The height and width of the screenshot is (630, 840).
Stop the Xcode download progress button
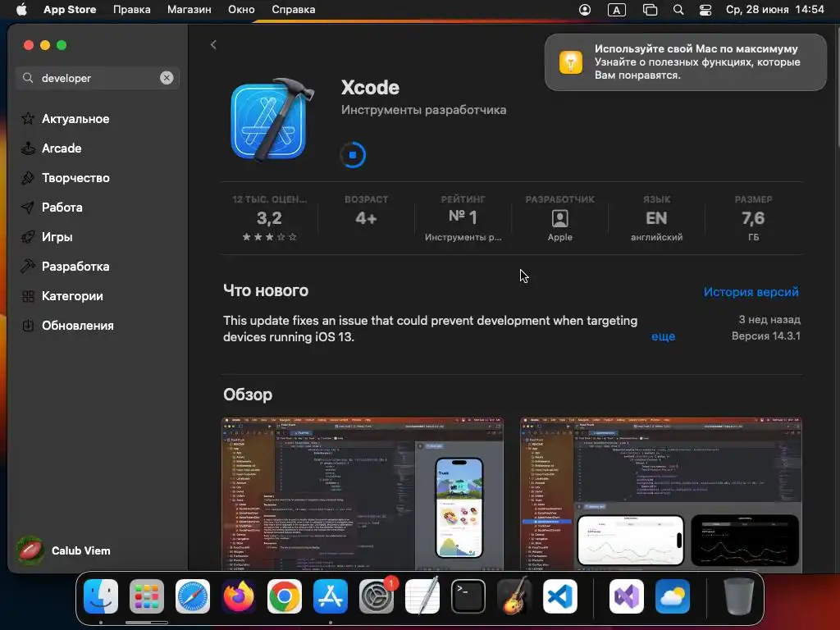point(353,155)
